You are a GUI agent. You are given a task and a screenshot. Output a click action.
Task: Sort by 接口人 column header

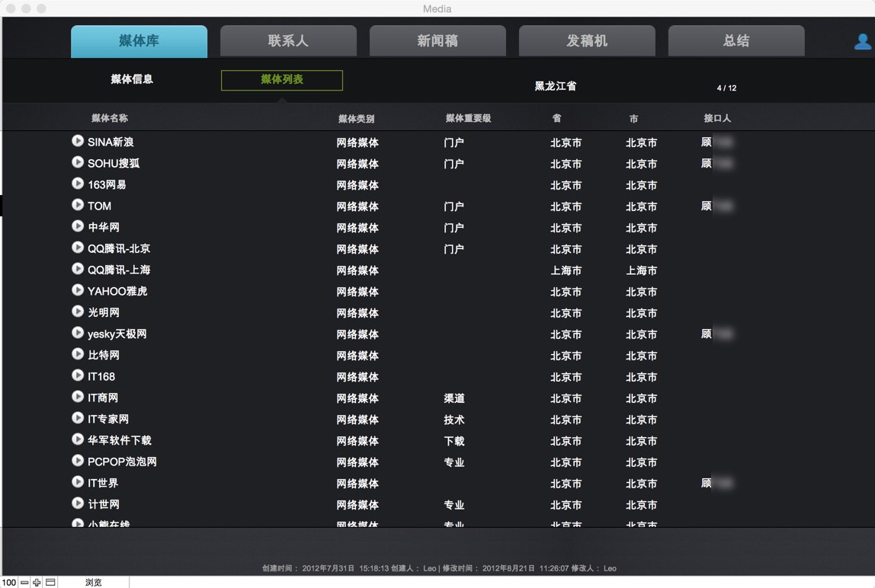(717, 118)
